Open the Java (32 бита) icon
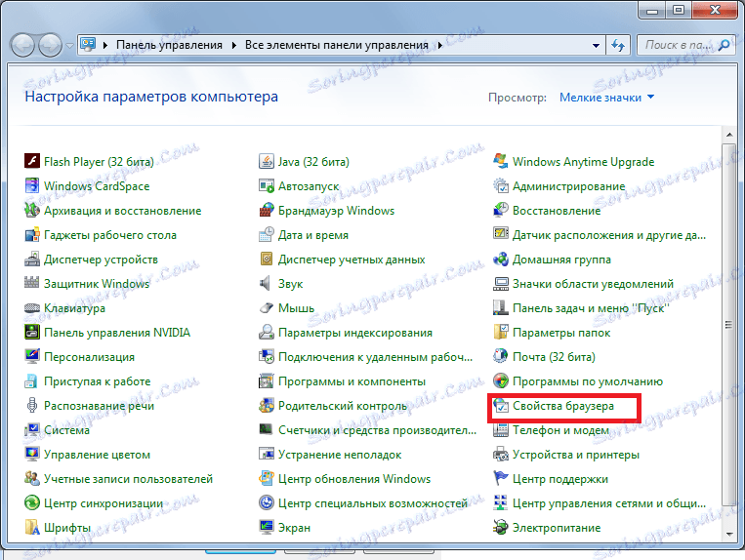The image size is (745, 560). pos(266,161)
